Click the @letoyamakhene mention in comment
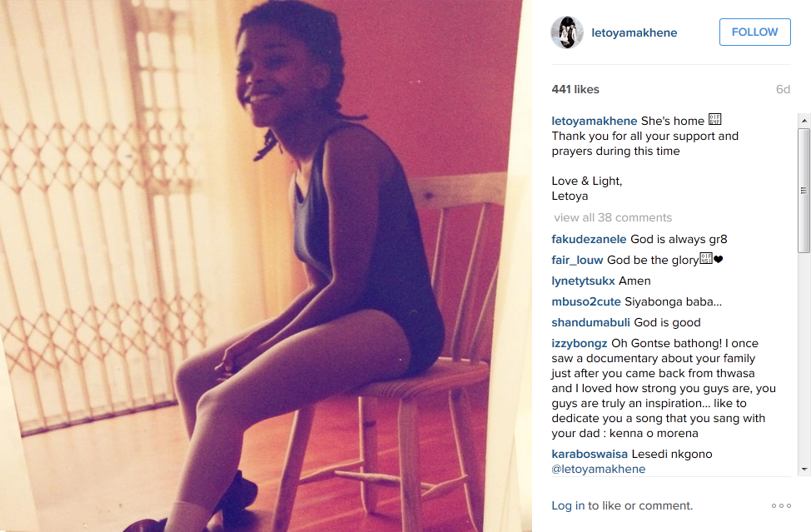The width and height of the screenshot is (811, 532). (x=599, y=469)
